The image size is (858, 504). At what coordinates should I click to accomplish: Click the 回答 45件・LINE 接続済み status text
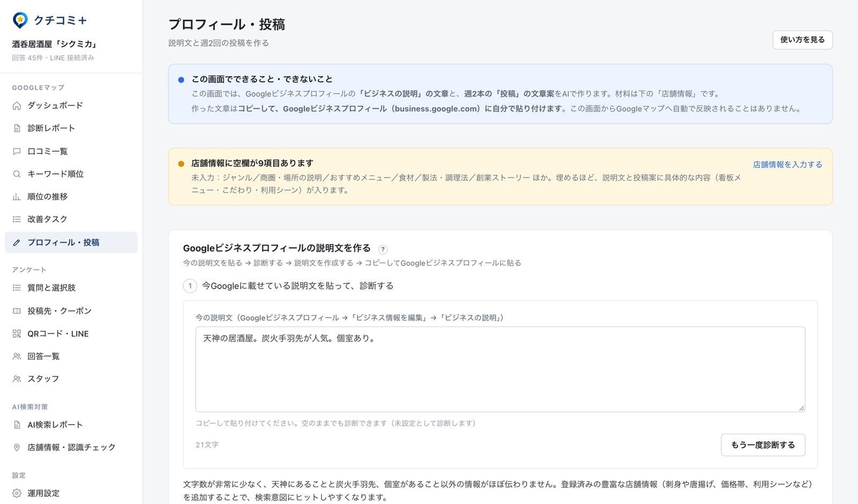53,58
